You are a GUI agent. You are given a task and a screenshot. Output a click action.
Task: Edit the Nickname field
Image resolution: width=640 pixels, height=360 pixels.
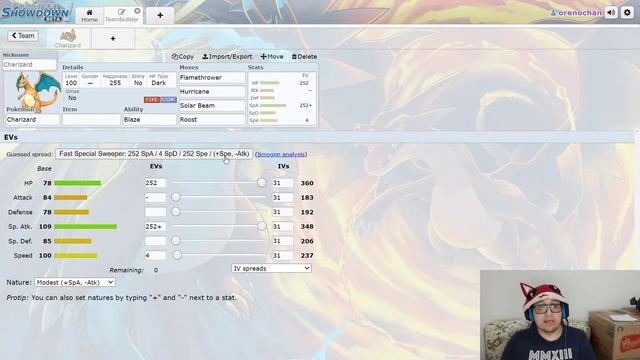point(29,64)
